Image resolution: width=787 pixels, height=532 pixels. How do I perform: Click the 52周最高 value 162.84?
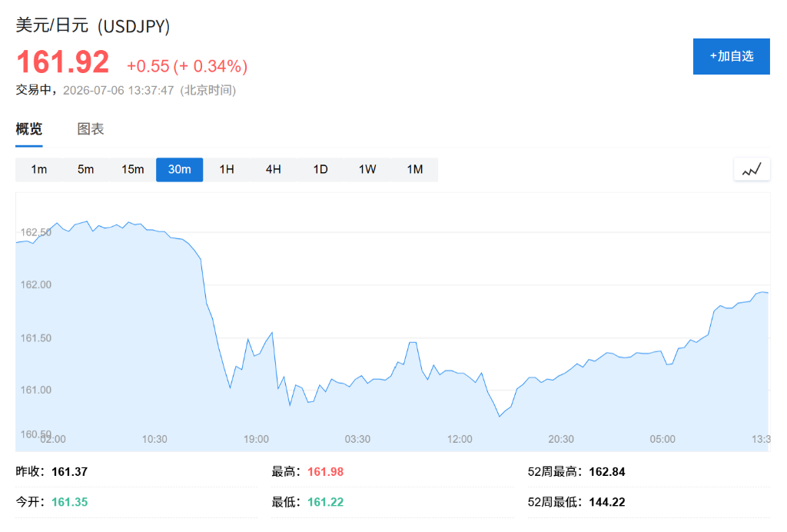point(607,472)
